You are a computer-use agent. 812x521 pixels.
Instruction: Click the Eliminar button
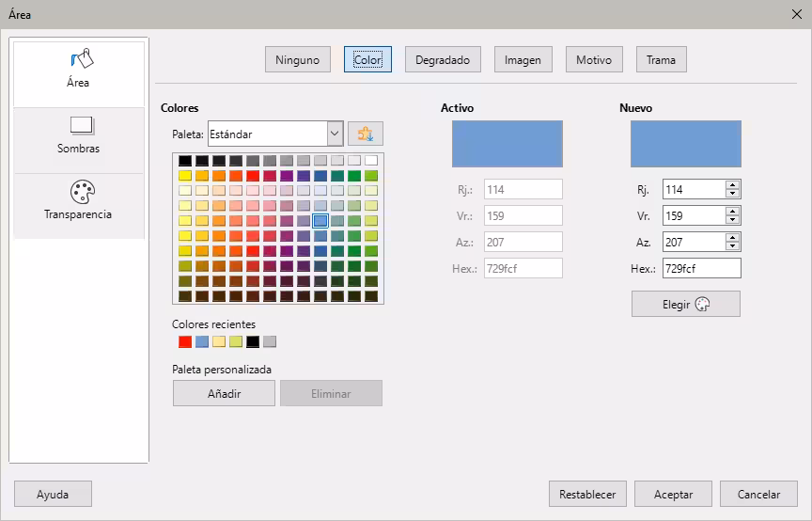(332, 393)
